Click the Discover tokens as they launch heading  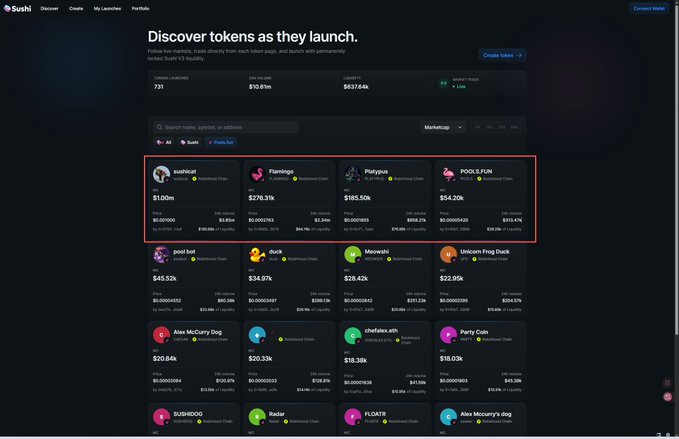252,37
